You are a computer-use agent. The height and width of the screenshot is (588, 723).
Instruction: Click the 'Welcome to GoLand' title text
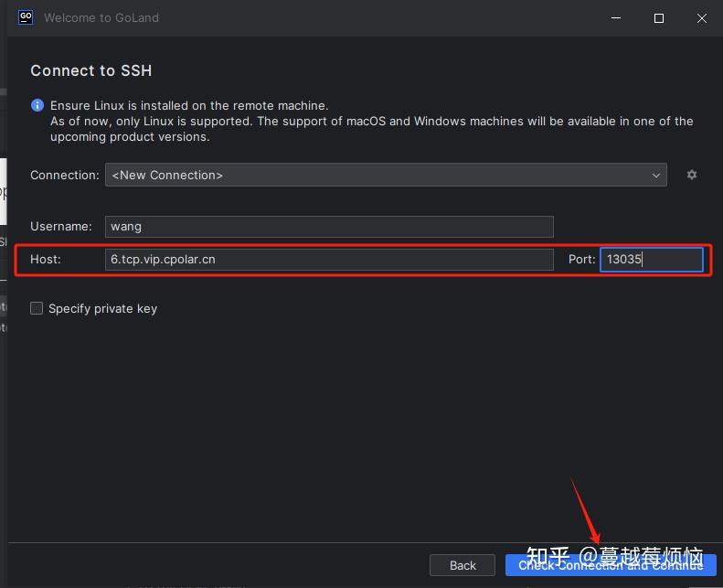pyautogui.click(x=101, y=18)
